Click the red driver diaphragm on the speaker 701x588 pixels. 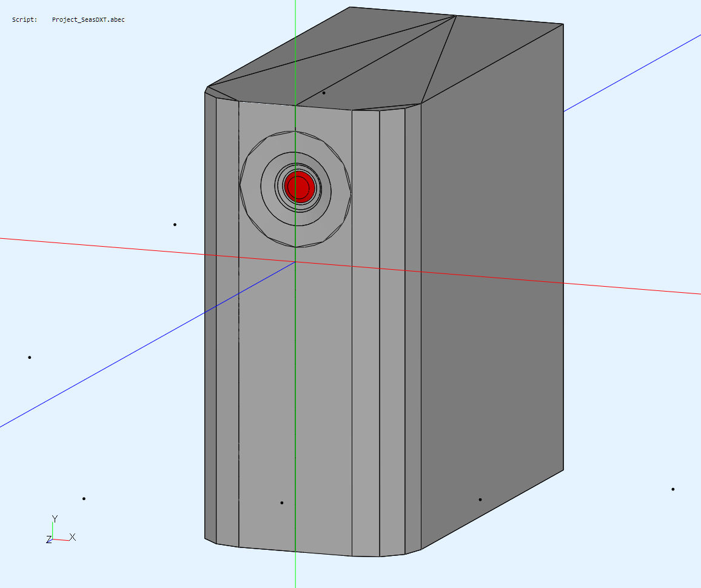click(299, 187)
